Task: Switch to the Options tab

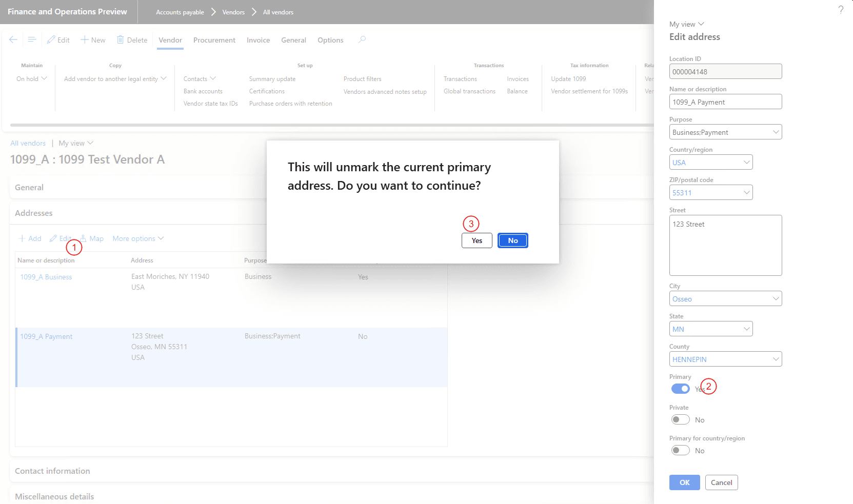Action: pos(330,40)
